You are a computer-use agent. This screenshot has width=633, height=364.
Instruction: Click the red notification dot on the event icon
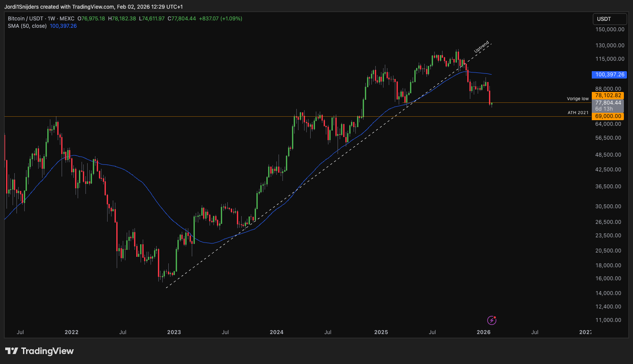495,317
